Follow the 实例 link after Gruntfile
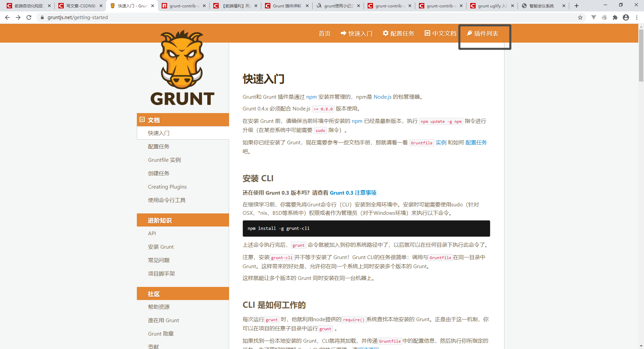 441,143
